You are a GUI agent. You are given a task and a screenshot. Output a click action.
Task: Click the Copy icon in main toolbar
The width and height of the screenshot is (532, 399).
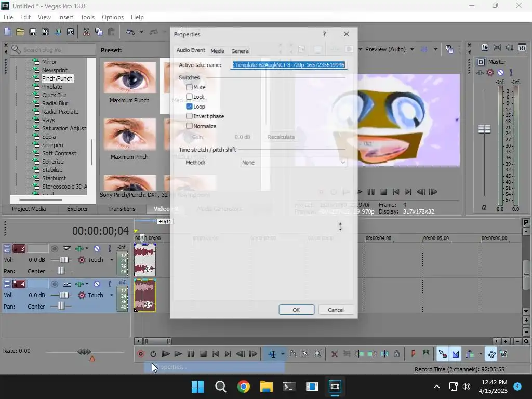tap(99, 32)
